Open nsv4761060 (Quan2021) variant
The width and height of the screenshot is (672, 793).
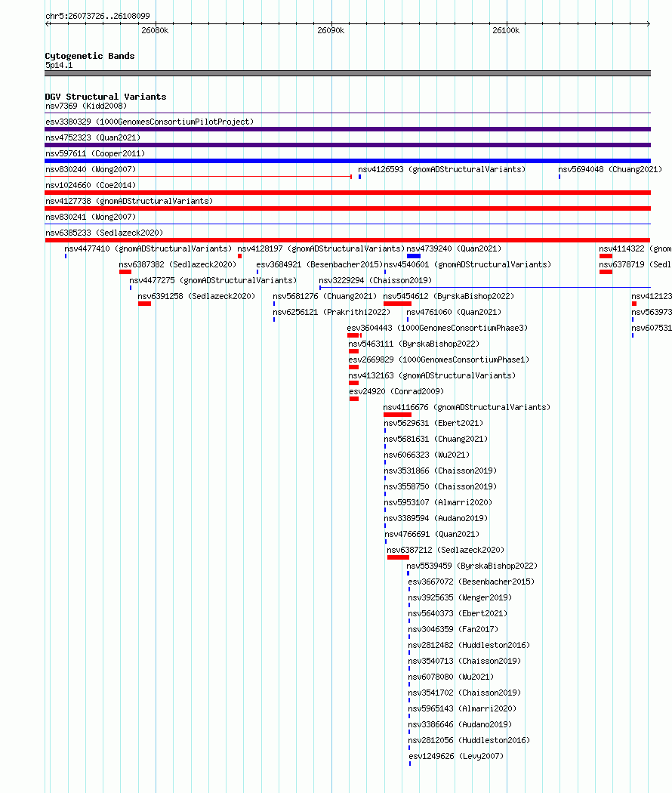pos(454,313)
